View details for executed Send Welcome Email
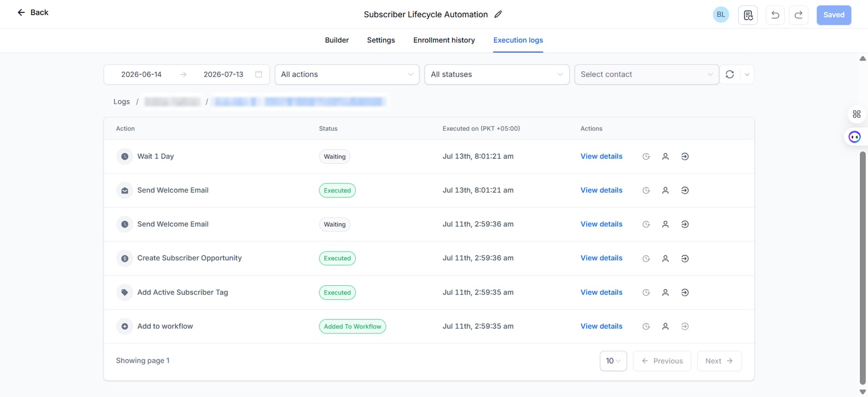 coord(601,190)
